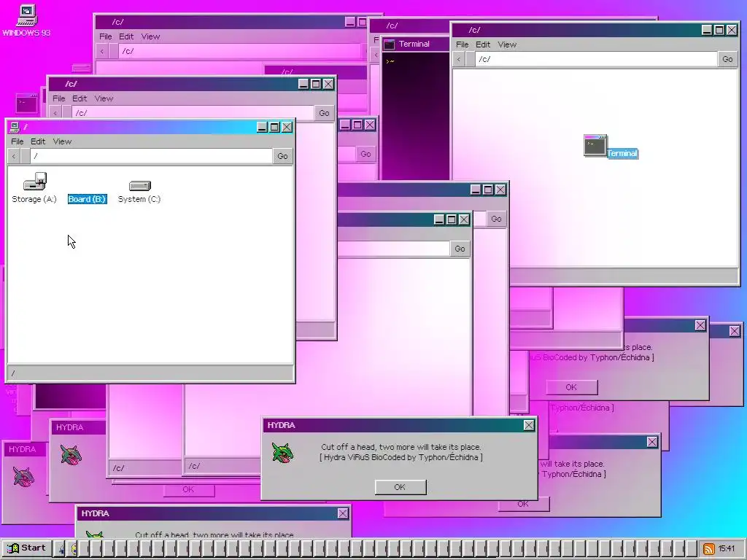The image size is (747, 560).
Task: Open Edit menu in the topmost-left /c/ window
Action: tap(126, 36)
